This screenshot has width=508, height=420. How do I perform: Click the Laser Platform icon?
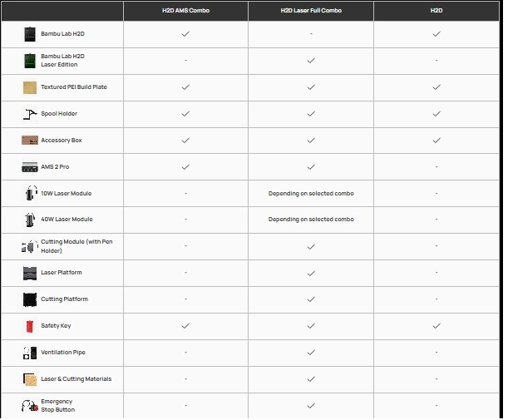tap(30, 273)
